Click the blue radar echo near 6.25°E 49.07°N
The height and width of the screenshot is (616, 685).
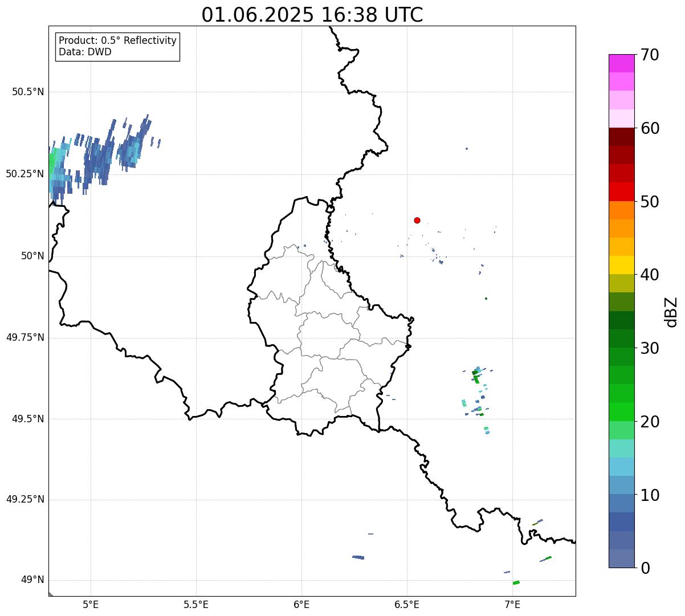point(358,557)
